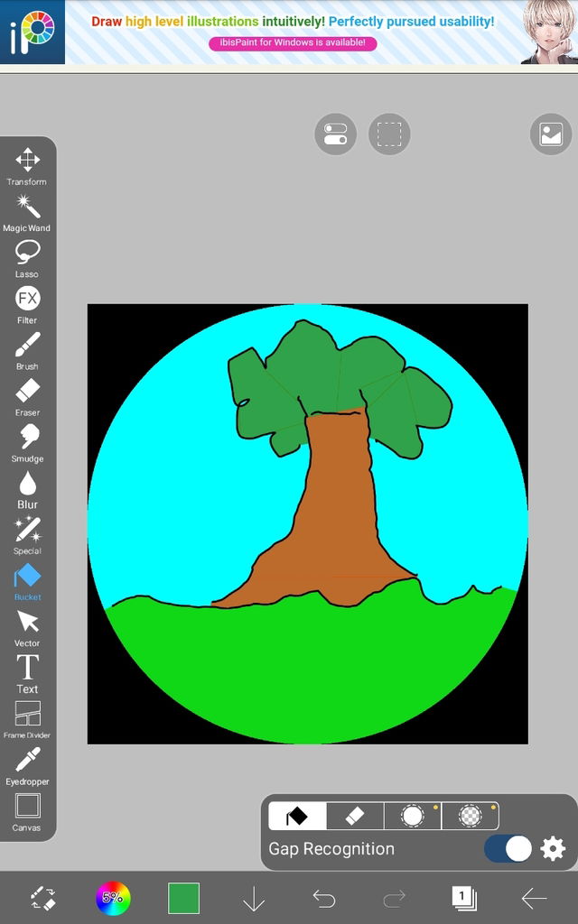
Task: Tap the green current color swatch
Action: pos(183,898)
